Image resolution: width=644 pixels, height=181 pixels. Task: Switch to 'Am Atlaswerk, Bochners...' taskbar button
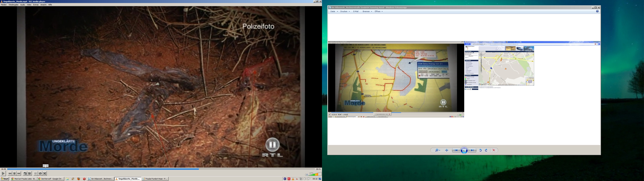point(101,179)
